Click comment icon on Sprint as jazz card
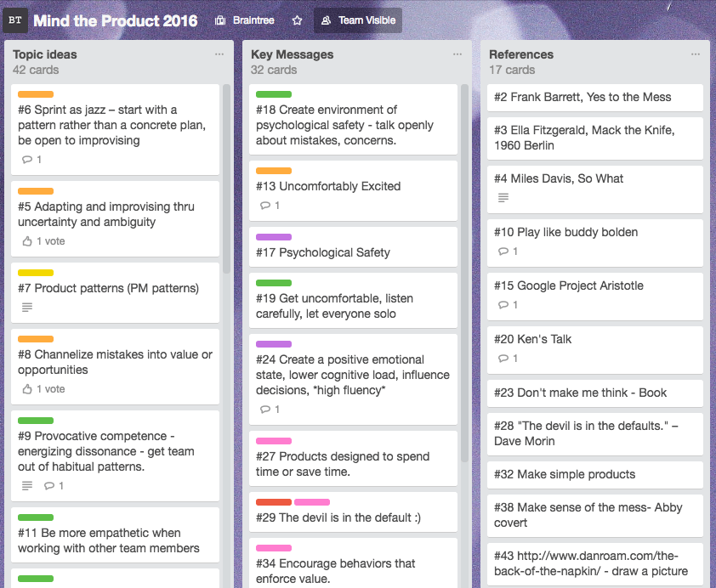The image size is (716, 588). 27,160
